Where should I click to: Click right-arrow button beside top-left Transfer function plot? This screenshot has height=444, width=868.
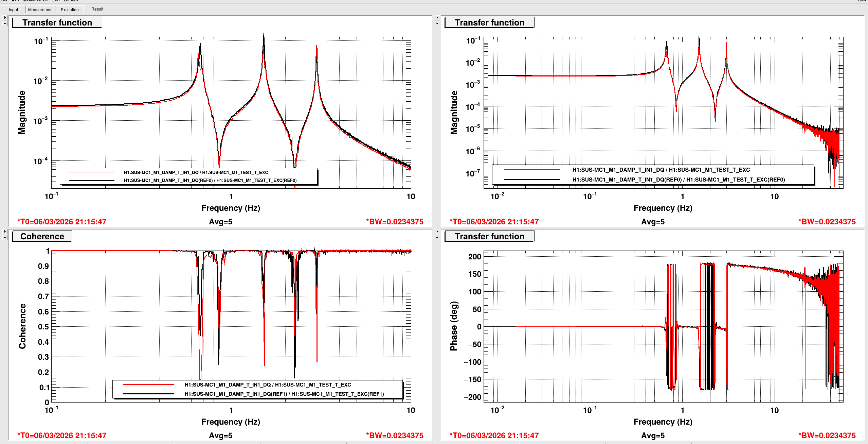tap(5, 17)
